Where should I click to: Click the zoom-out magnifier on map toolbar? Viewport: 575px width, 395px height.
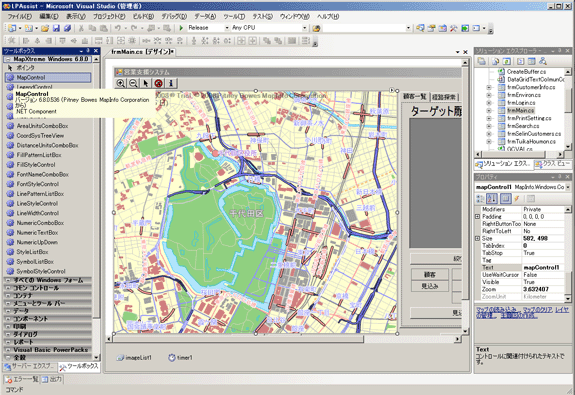click(x=133, y=83)
